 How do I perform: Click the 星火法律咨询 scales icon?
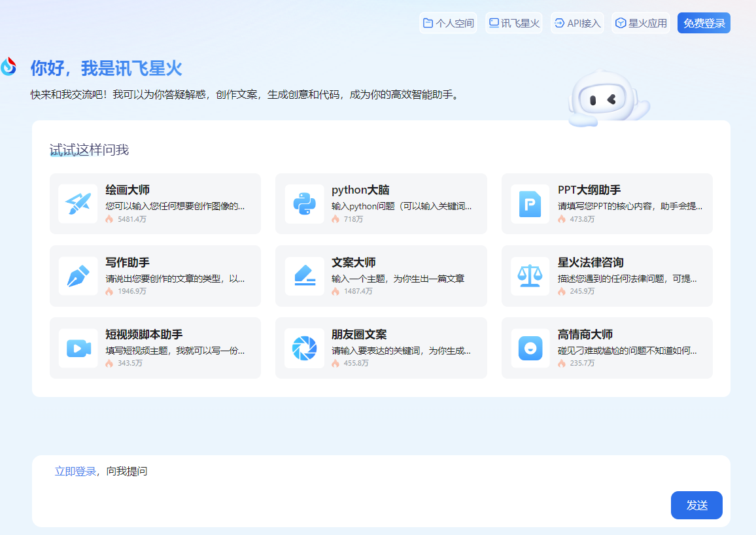click(x=530, y=276)
